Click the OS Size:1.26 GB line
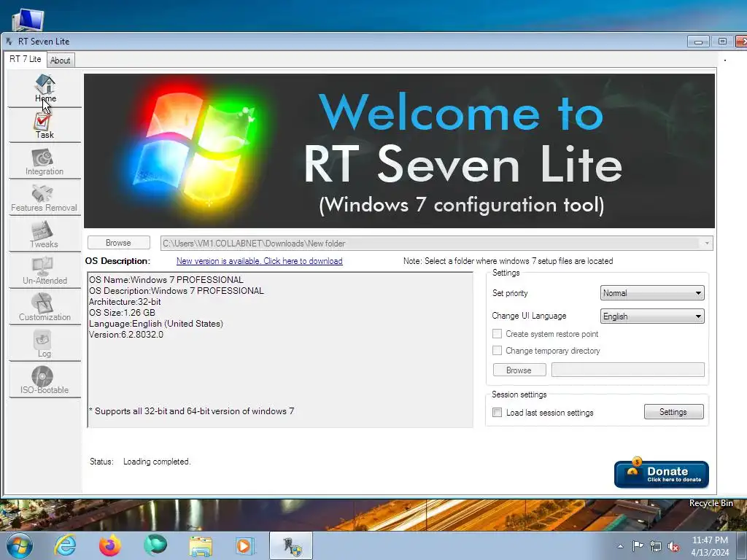The height and width of the screenshot is (560, 747). [x=122, y=313]
